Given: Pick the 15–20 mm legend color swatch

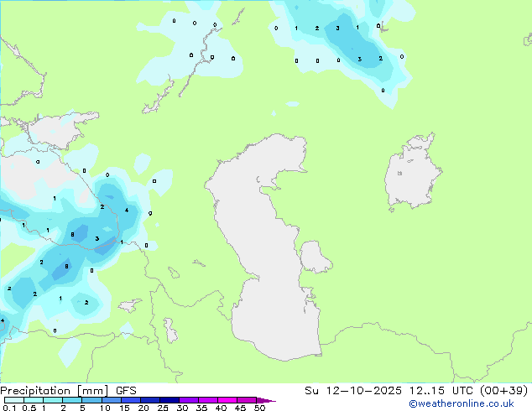Looking at the screenshot, I should tap(131, 400).
